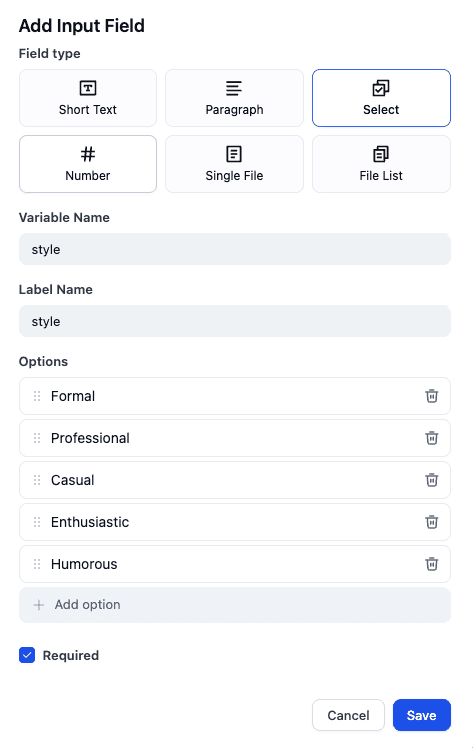Choose the File List field type
The image size is (473, 748).
(x=381, y=164)
